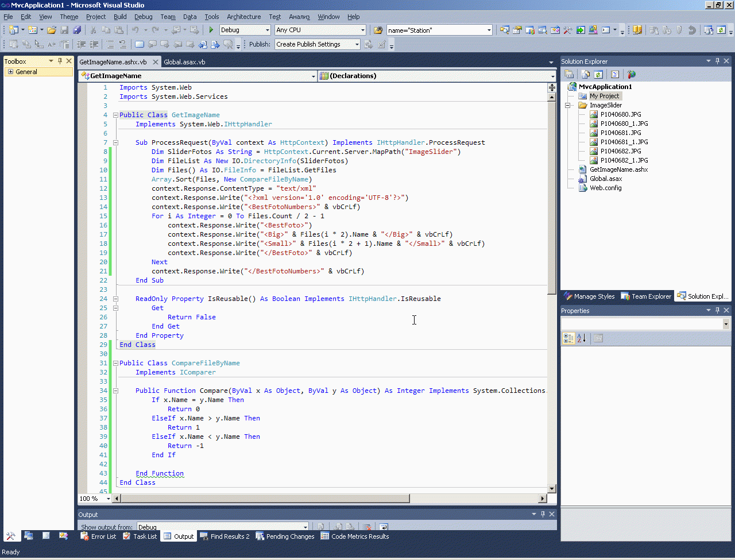Click the Open File folder icon

click(52, 30)
